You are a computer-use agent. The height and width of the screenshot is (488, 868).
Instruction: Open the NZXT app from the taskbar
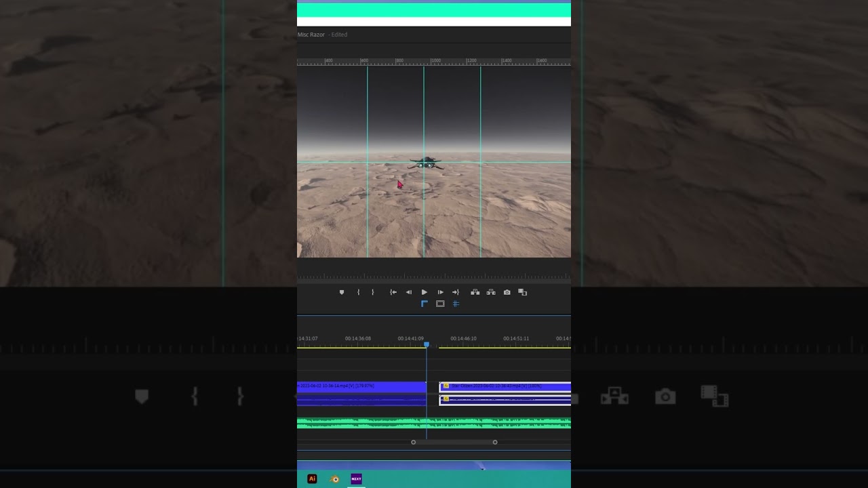[356, 479]
